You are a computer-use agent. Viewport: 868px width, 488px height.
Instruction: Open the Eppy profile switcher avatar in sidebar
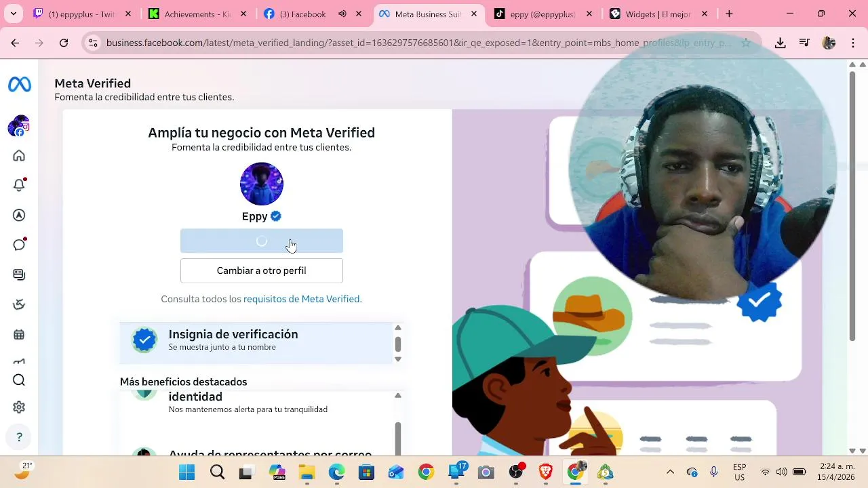(19, 126)
